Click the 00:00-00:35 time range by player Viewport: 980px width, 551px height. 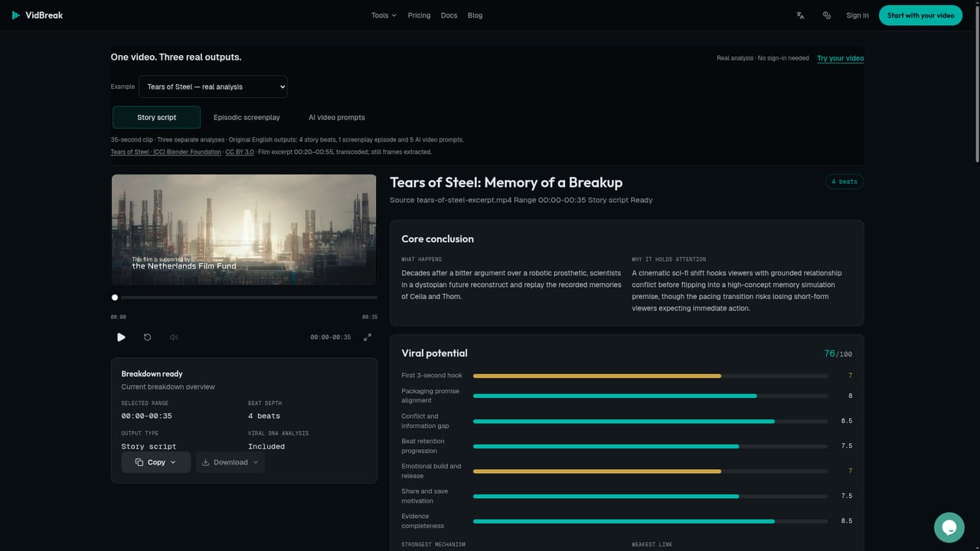point(331,337)
